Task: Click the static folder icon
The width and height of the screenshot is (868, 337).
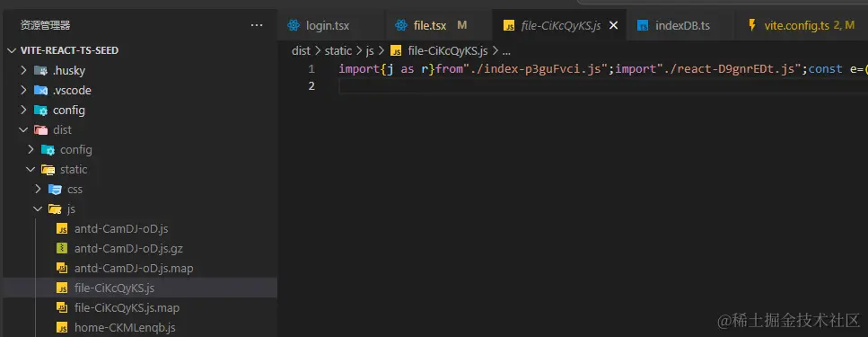Action: [x=48, y=169]
